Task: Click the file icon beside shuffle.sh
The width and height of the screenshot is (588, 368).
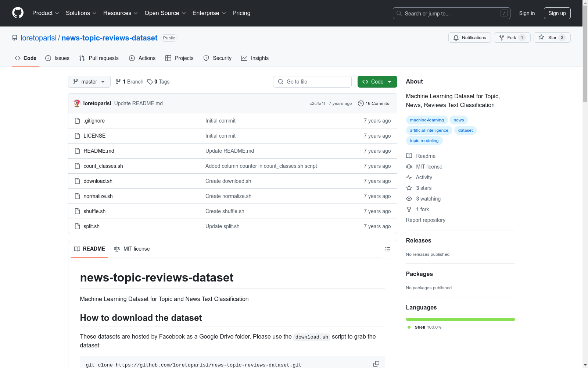Action: click(x=77, y=211)
